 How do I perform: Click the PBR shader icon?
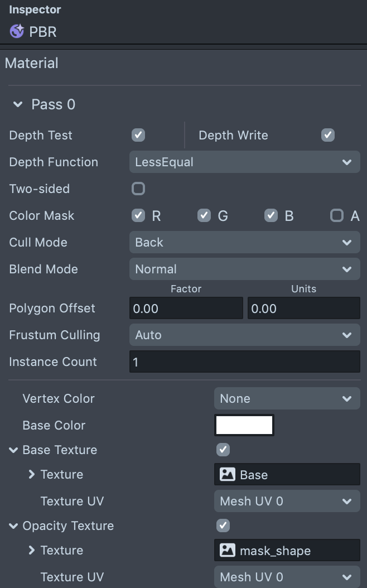[17, 31]
